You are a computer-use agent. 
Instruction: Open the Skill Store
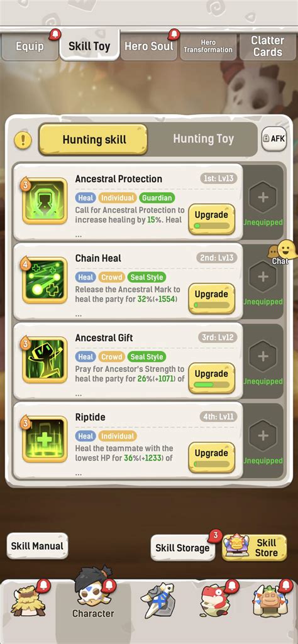pyautogui.click(x=255, y=547)
